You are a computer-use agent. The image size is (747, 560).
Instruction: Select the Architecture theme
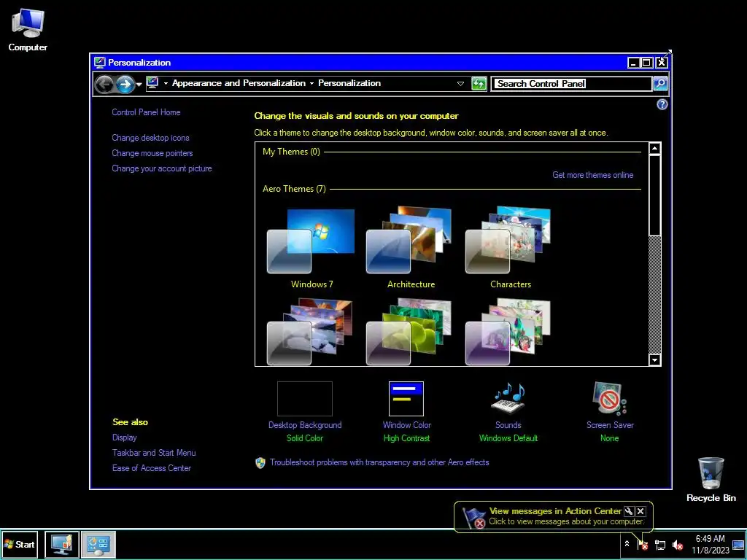(x=411, y=248)
